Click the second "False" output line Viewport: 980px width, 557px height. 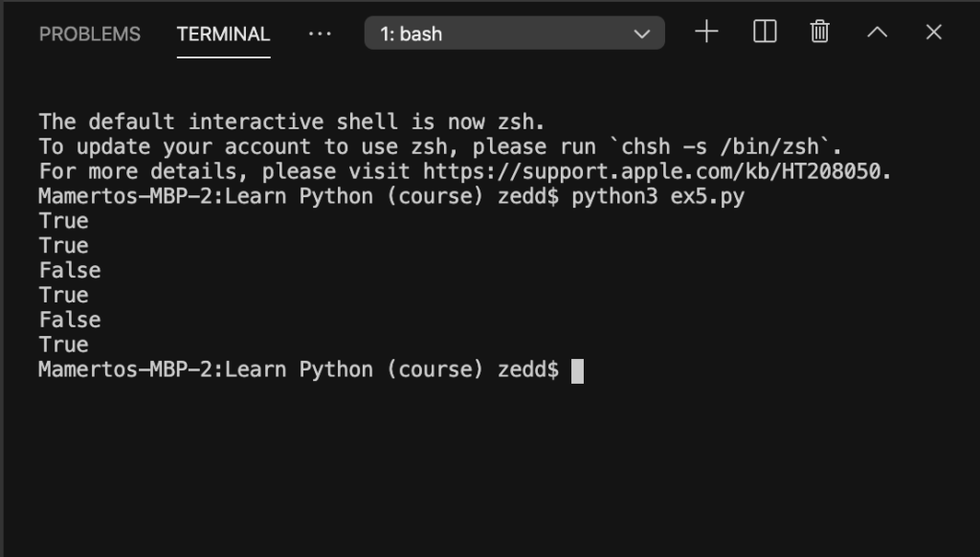click(x=70, y=320)
